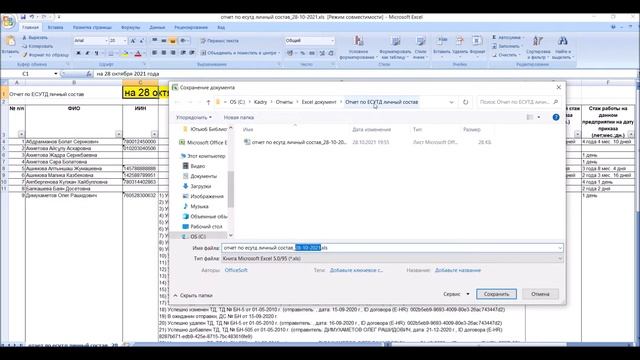640x360 pixels.
Task: Select Рабочий стол in the navigation pane
Action: (206, 227)
